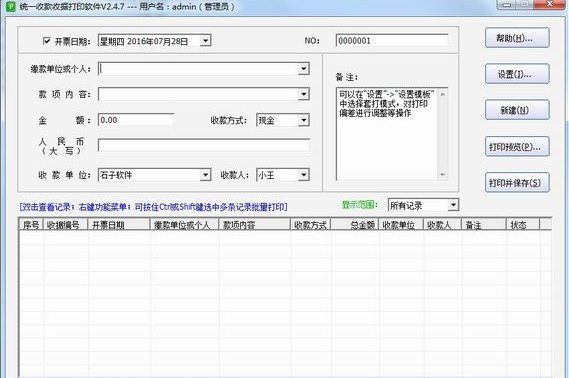This screenshot has height=378, width=569.
Task: Click the 新建(N) button
Action: tap(517, 110)
